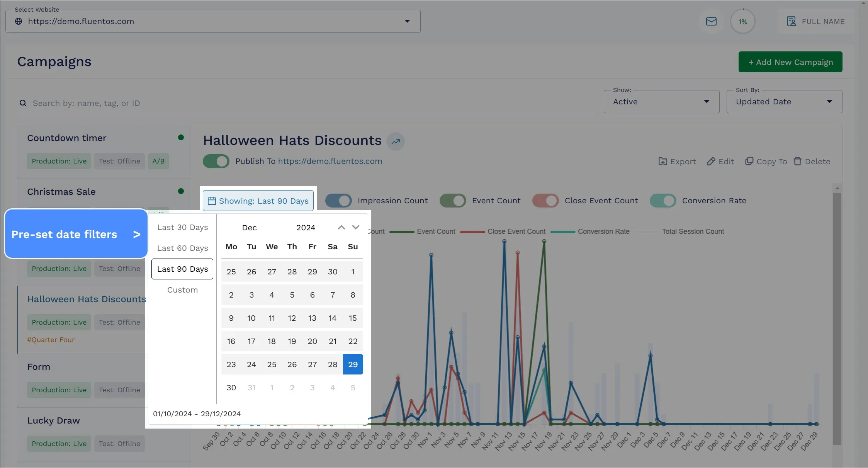Toggle Close Event Count legend entry
Viewport: 868px width, 468px height.
tap(503, 231)
